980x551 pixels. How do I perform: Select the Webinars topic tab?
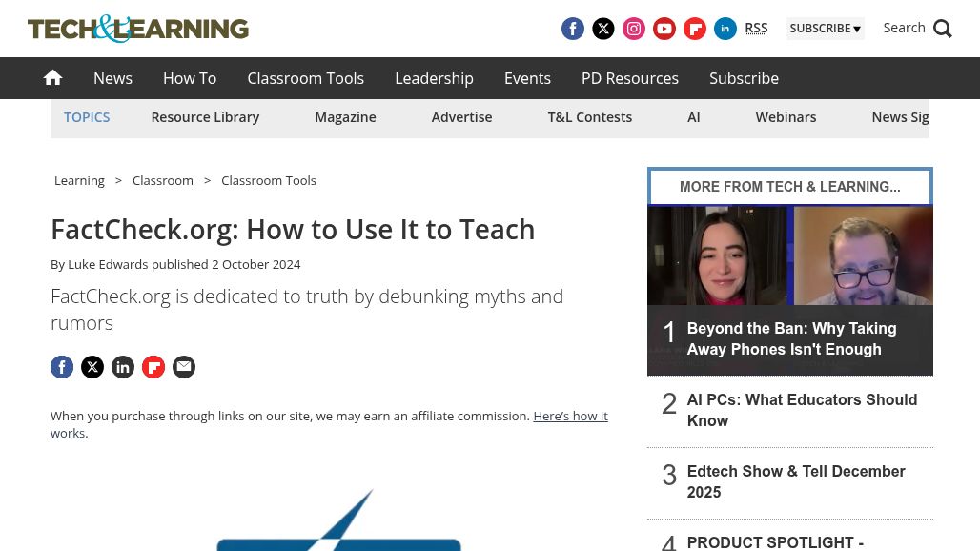pyautogui.click(x=786, y=117)
